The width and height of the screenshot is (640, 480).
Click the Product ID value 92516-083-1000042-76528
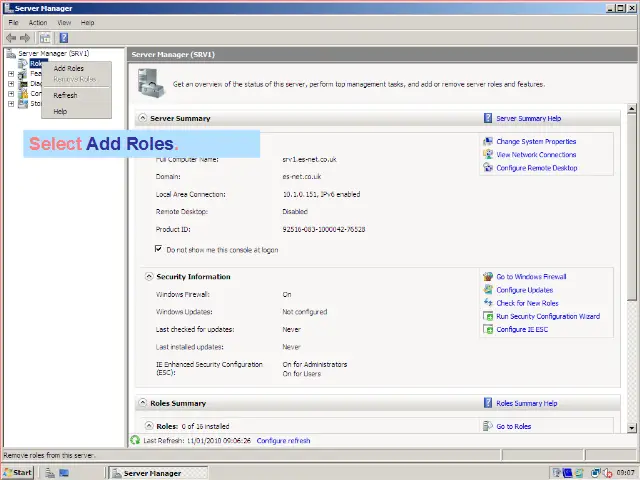point(324,229)
